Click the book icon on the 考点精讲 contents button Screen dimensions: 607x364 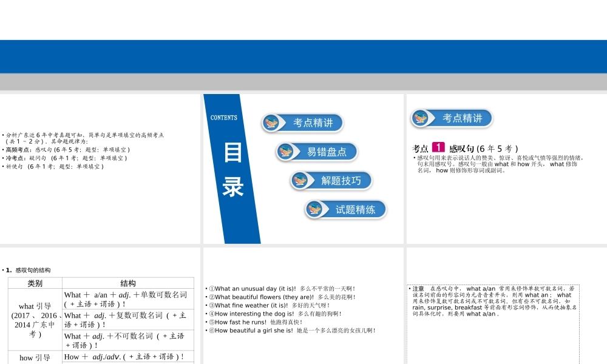pos(271,123)
